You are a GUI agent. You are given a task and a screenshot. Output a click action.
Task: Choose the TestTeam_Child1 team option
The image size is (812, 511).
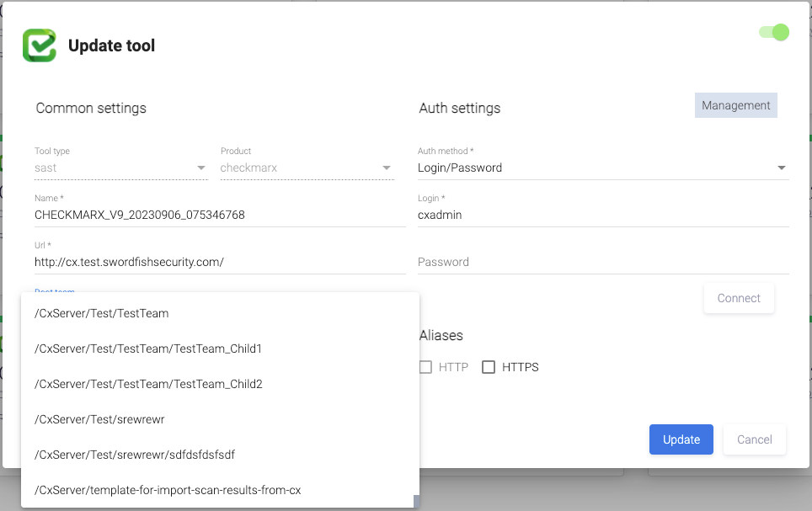click(148, 349)
